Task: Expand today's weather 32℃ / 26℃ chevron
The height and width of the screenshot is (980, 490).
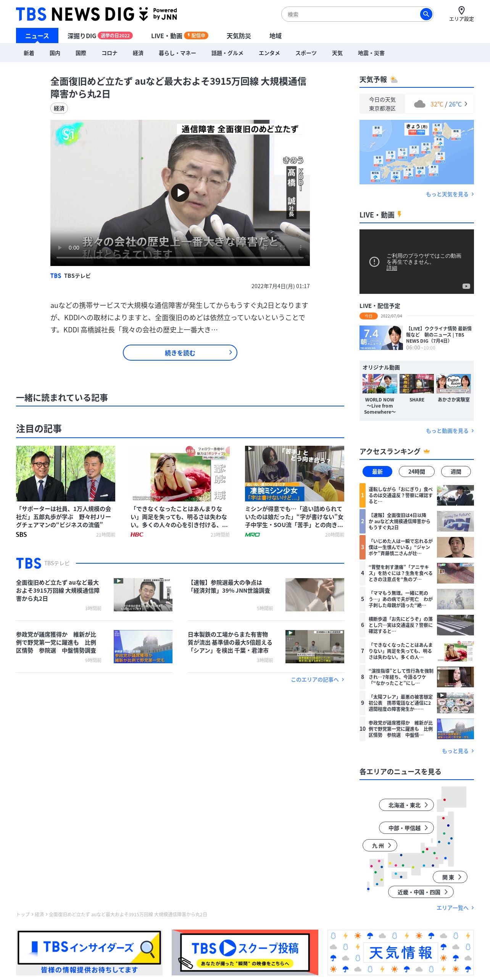Action: [x=466, y=104]
